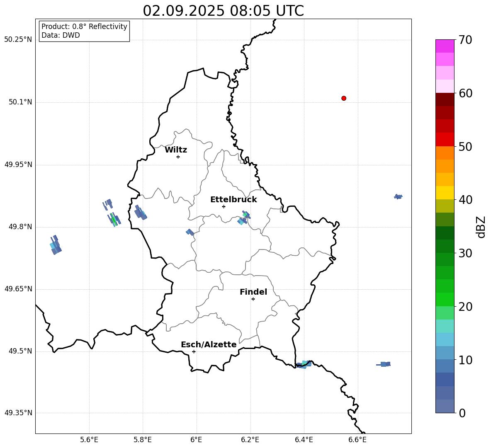Click the radar echo at far east near 49.47°N

(x=384, y=364)
